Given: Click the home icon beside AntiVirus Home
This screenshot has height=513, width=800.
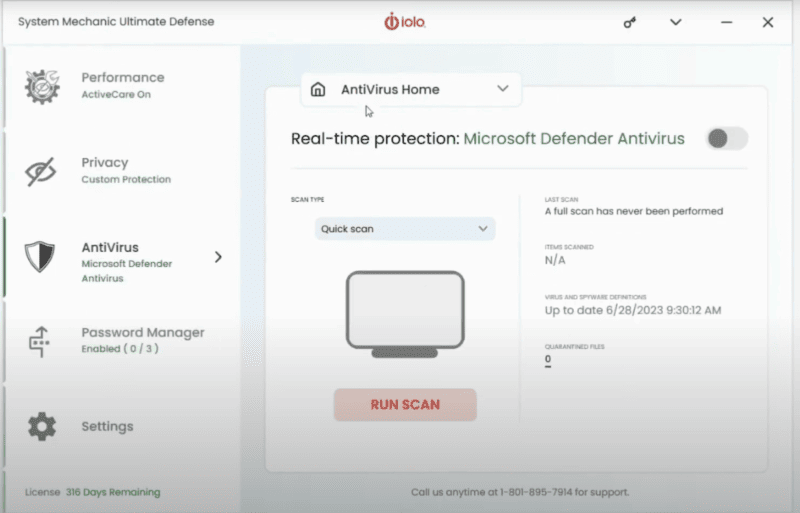Looking at the screenshot, I should 318,89.
